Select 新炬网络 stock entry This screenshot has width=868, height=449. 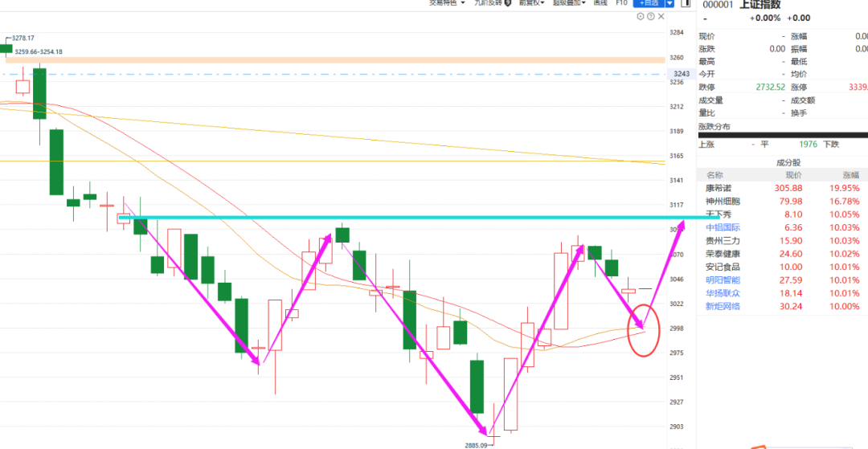point(722,306)
